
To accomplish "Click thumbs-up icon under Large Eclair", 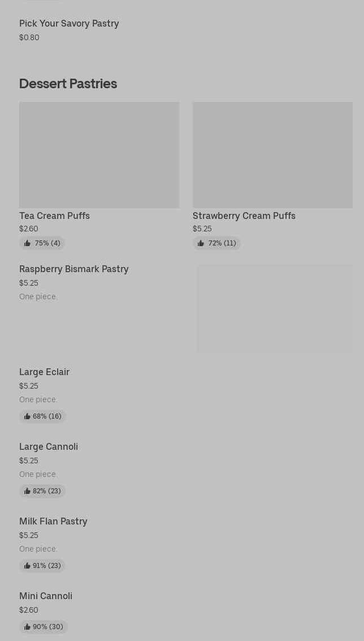I will (x=27, y=416).
